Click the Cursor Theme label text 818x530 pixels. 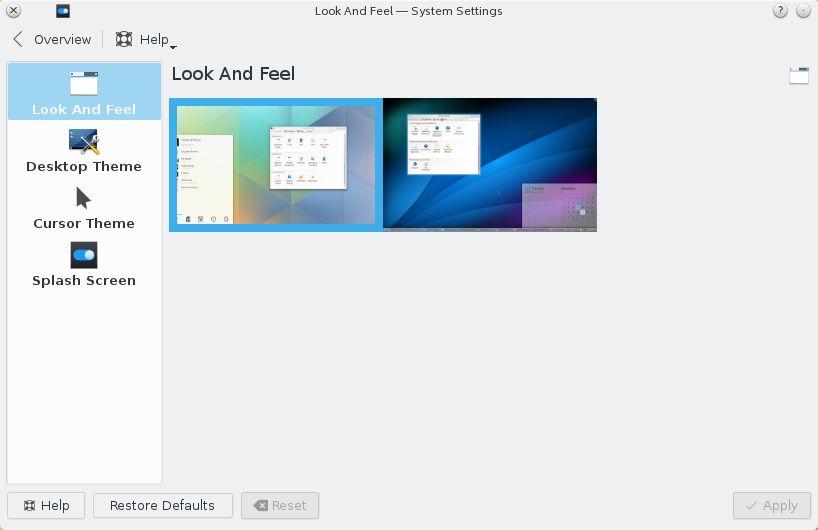tap(84, 223)
